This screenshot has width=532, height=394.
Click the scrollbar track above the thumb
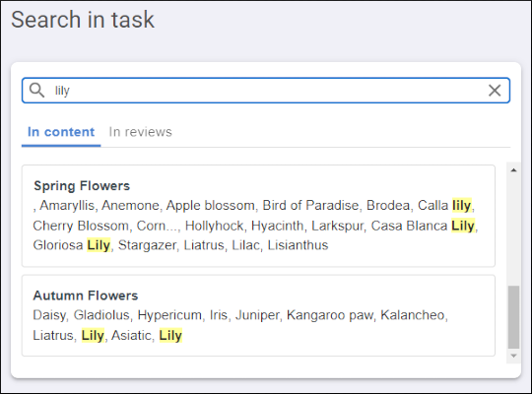pos(513,230)
